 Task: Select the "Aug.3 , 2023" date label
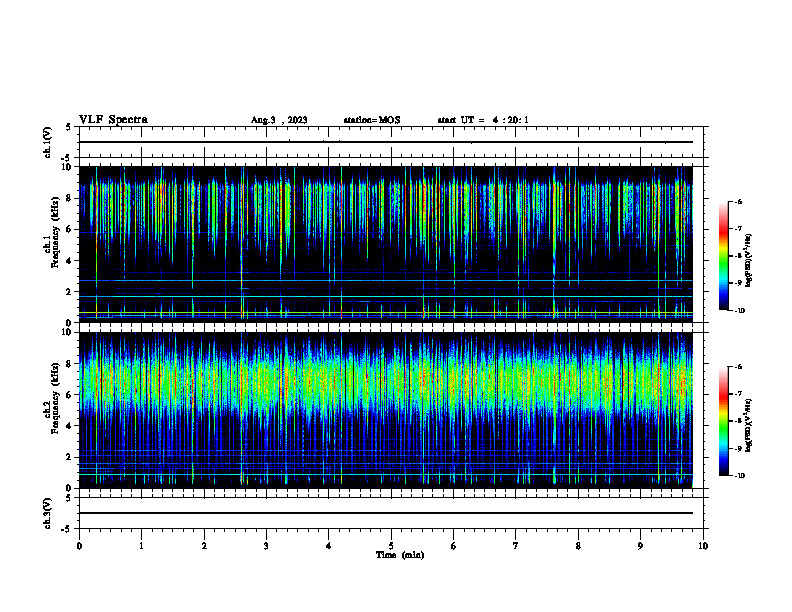(x=279, y=120)
